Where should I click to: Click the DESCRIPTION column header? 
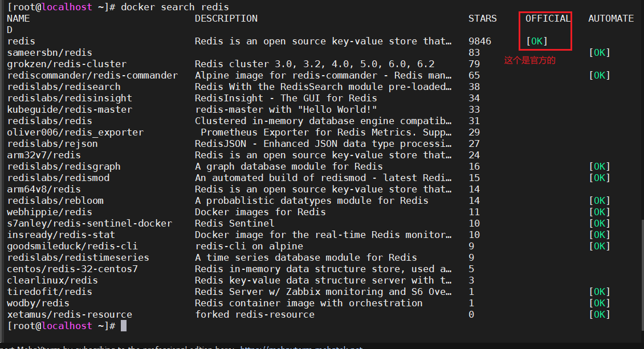(226, 18)
